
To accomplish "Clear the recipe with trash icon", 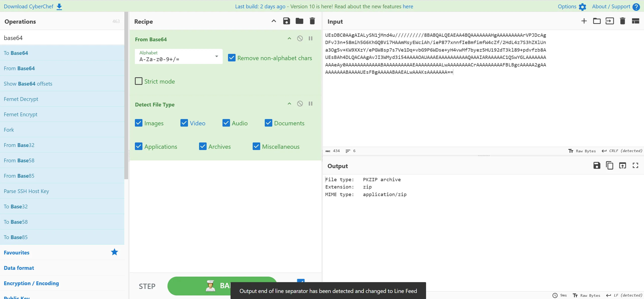I will [312, 21].
